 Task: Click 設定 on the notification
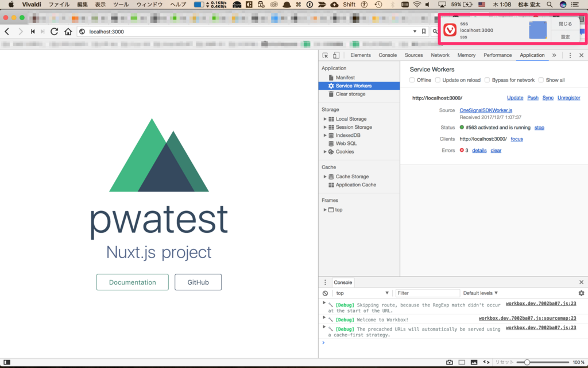[565, 37]
